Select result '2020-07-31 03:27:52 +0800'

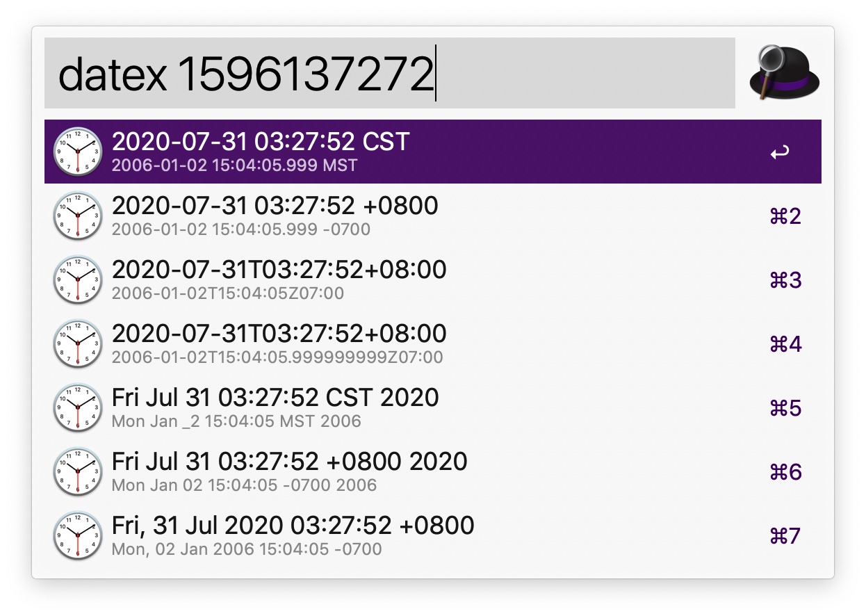[433, 216]
